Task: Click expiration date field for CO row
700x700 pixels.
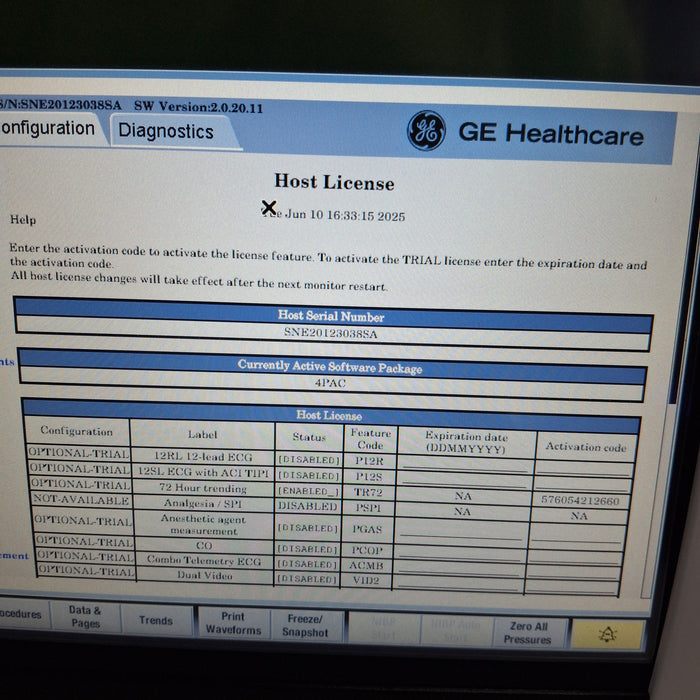Action: click(459, 552)
